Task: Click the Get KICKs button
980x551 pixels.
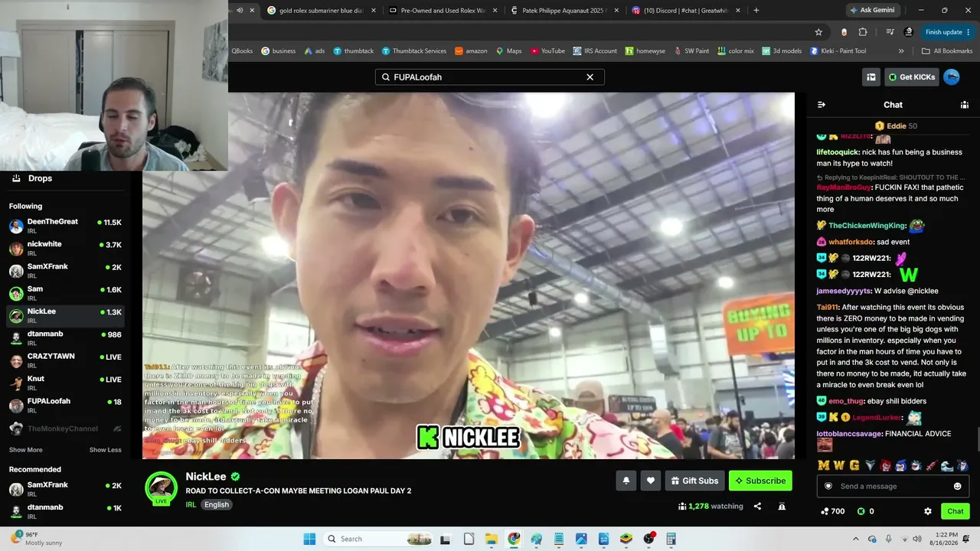Action: pos(912,77)
